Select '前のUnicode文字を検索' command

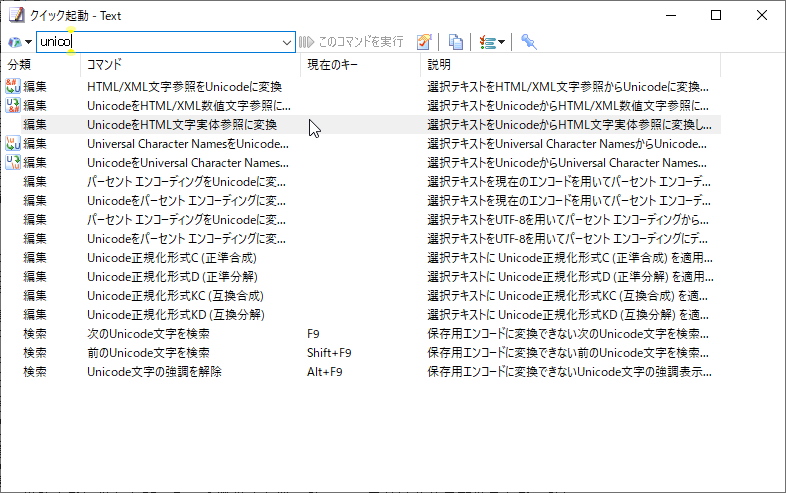[148, 353]
